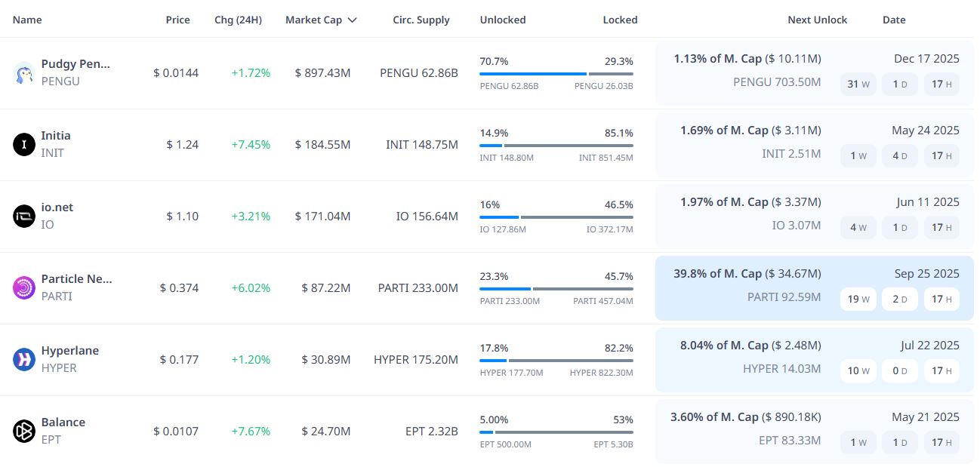Click the Date column header

[x=894, y=20]
